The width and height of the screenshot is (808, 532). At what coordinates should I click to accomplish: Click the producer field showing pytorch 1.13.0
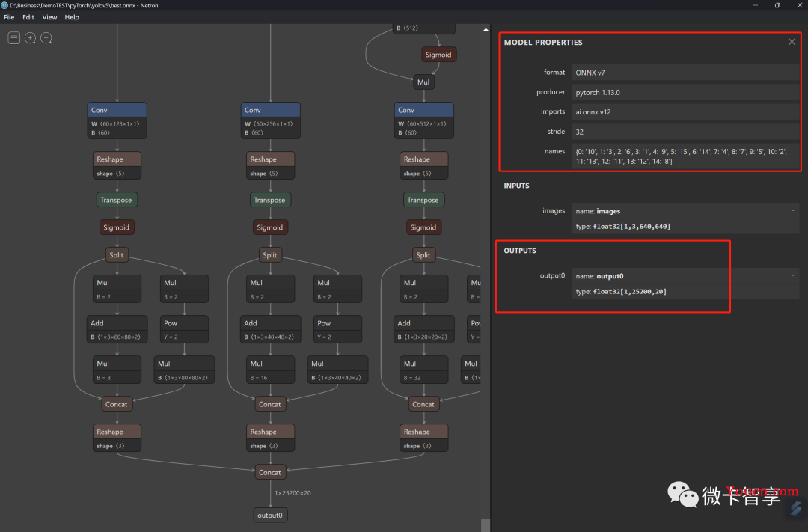tap(685, 92)
